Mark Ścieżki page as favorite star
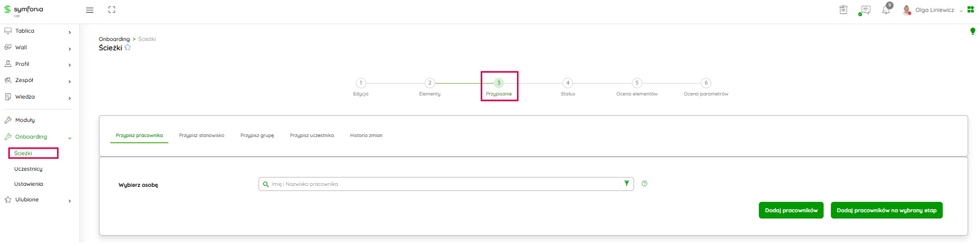980x246 pixels. [x=127, y=48]
